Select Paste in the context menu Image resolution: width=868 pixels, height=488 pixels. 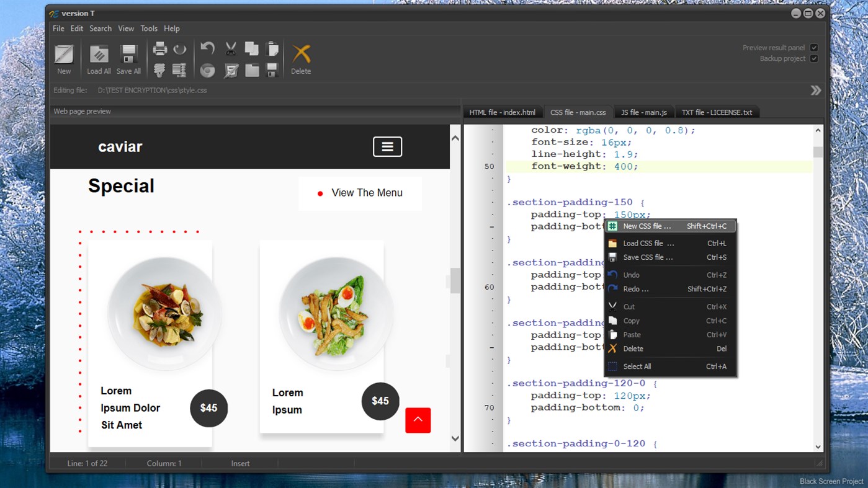670,335
